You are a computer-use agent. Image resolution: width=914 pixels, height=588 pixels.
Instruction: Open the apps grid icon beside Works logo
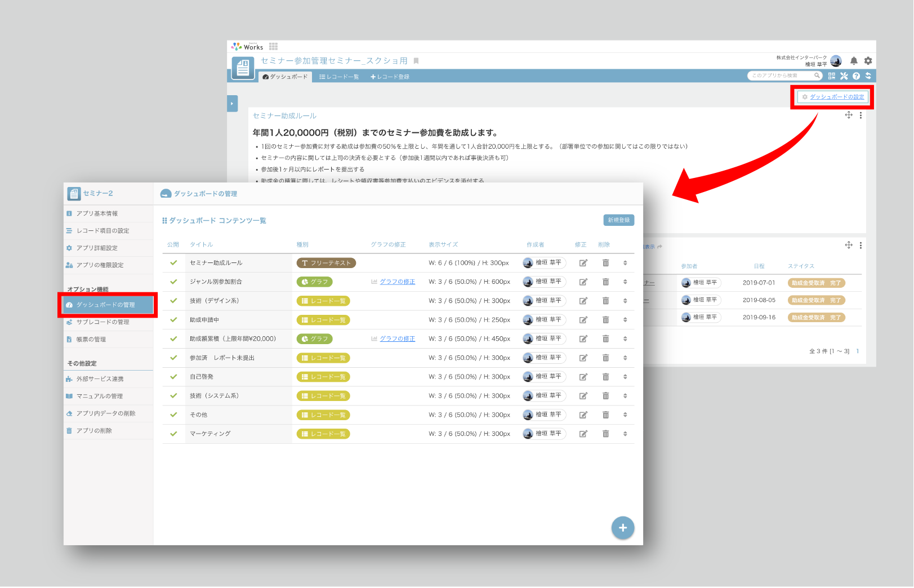tap(273, 47)
